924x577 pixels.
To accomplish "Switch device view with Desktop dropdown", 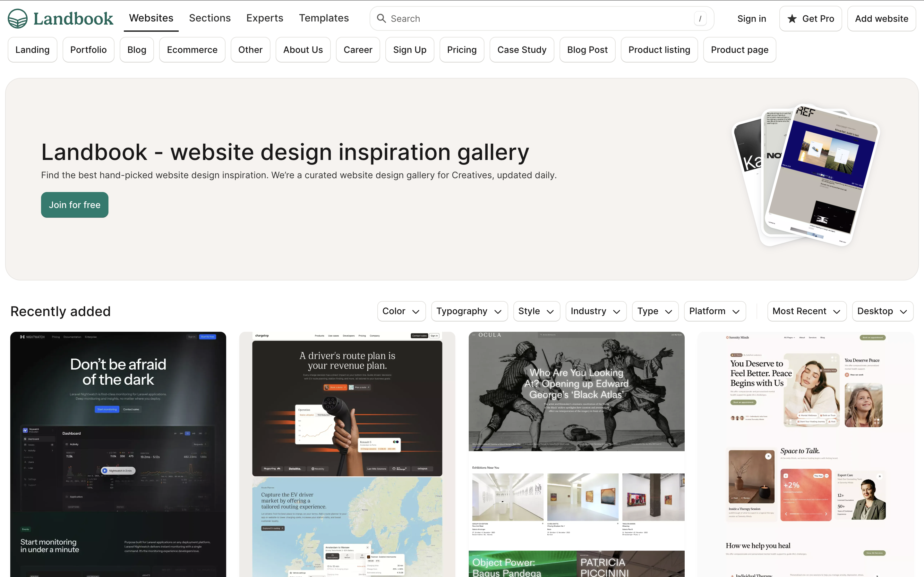I will 882,311.
